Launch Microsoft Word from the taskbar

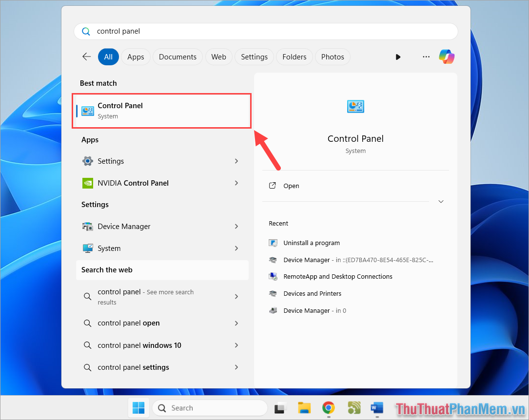pos(377,408)
